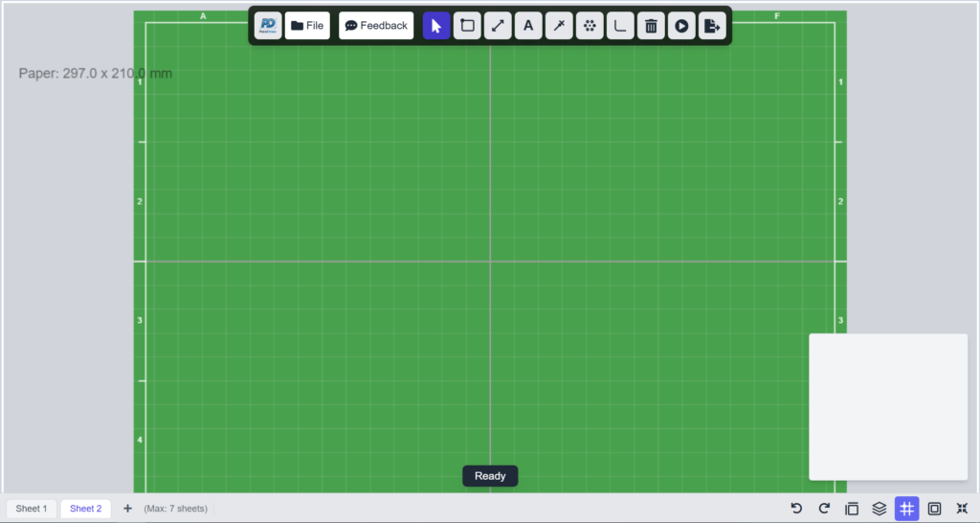Click the trash delete icon
980x523 pixels.
651,26
